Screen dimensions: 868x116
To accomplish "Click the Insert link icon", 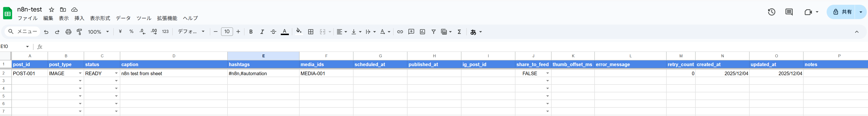I will 400,32.
